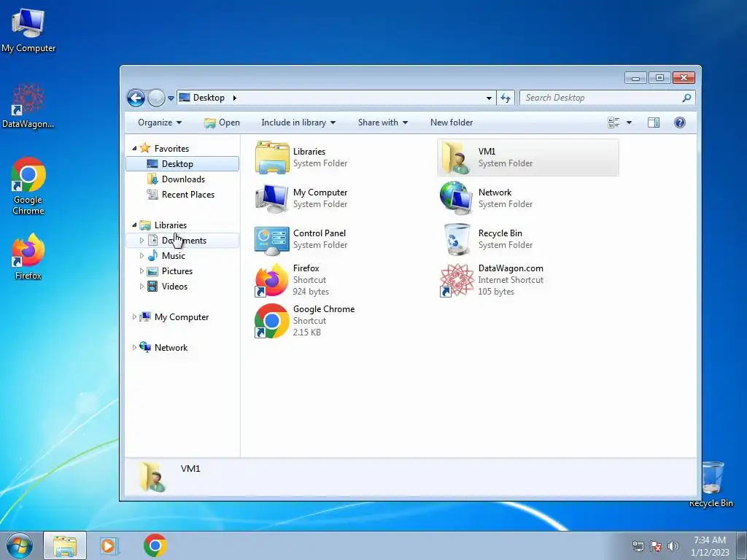Open Recent Places in navigation pane
Viewport: 747px width, 560px height.
coord(187,194)
